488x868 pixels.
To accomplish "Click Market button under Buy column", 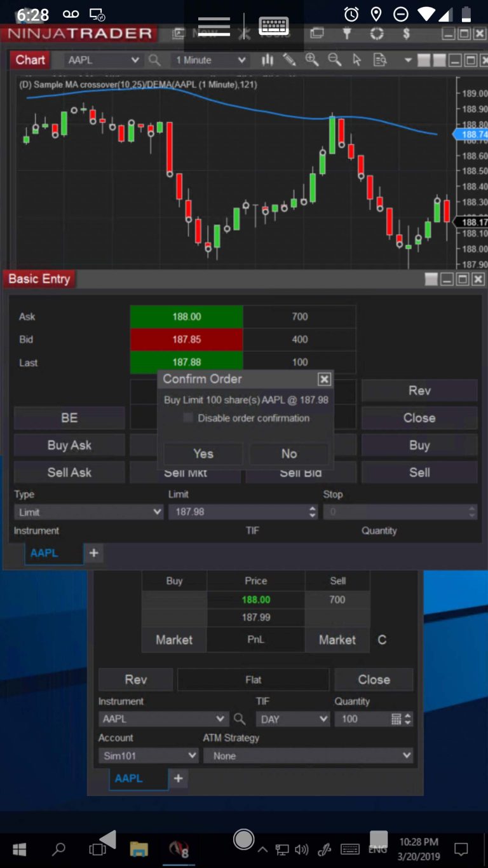I will click(x=174, y=640).
